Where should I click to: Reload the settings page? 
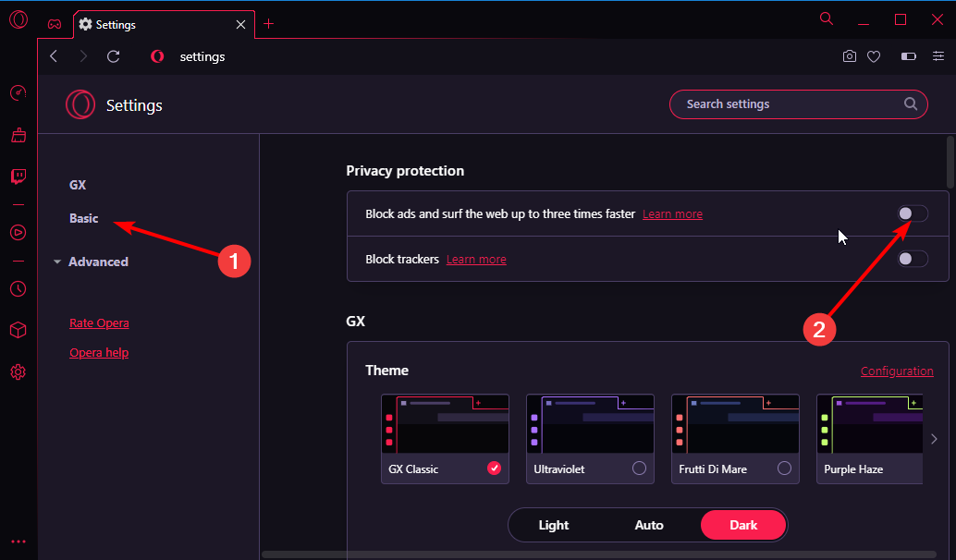[114, 56]
